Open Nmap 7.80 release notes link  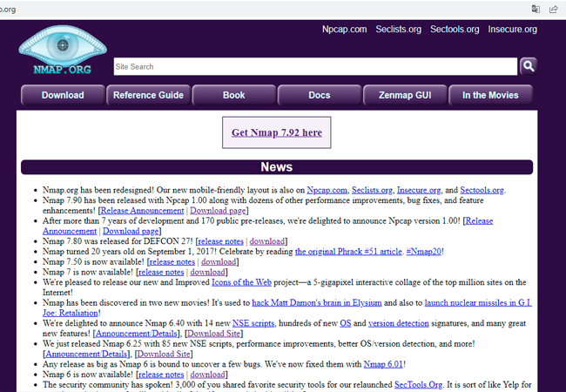pos(220,241)
